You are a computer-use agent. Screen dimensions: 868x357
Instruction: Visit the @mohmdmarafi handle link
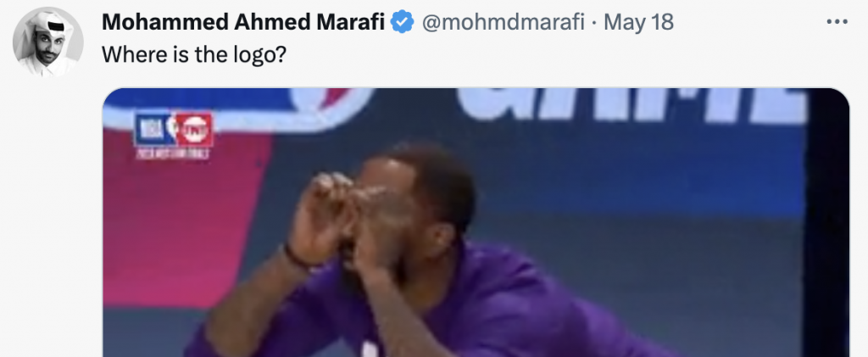(504, 22)
